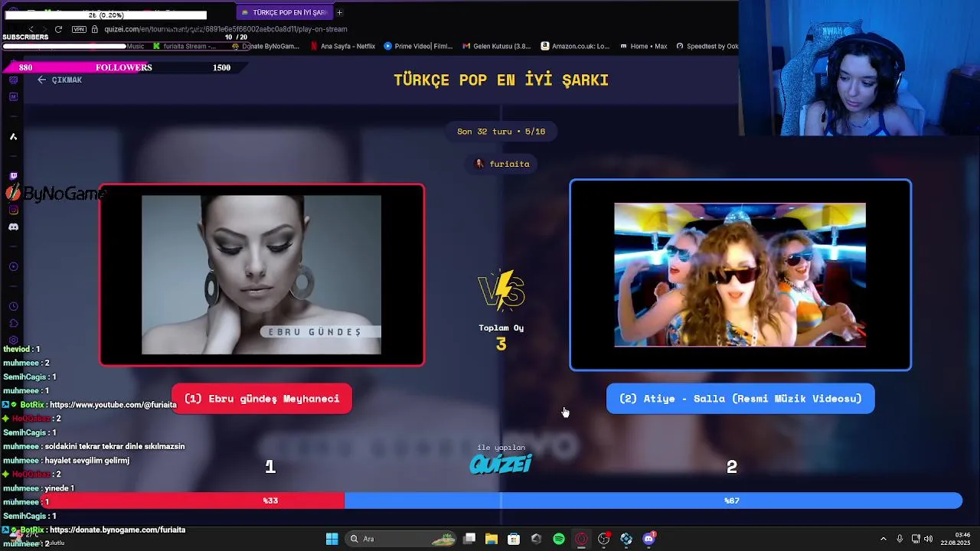This screenshot has width=980, height=551.
Task: Vote for (1) Ebru gündeş Meyhaneci
Action: (x=262, y=399)
